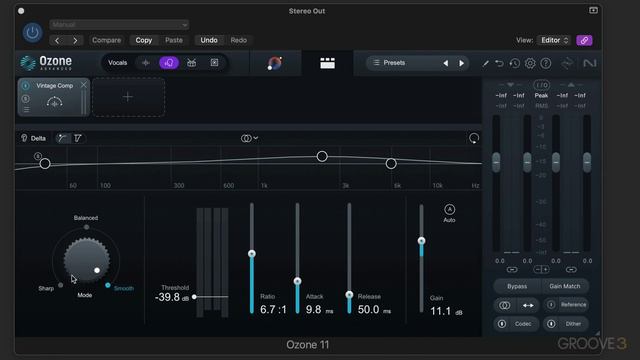Click the Ozone Advanced logo
The width and height of the screenshot is (640, 360).
point(46,63)
